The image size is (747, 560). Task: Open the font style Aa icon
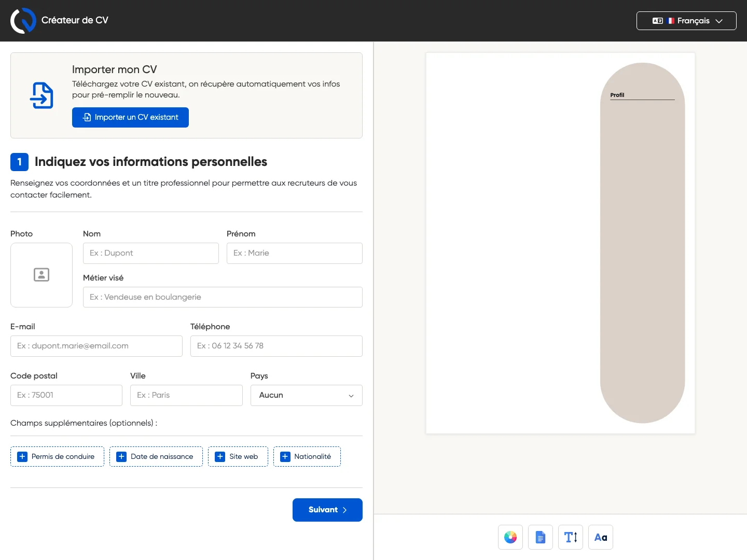(x=601, y=537)
